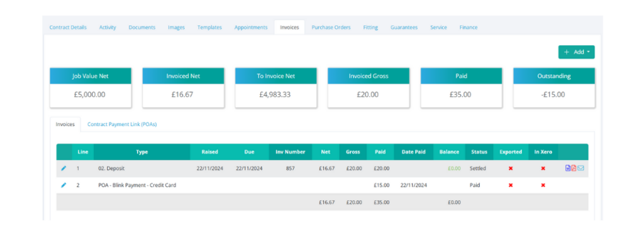Open the Finance tab
Viewport: 644px width, 236px height.
[469, 28]
